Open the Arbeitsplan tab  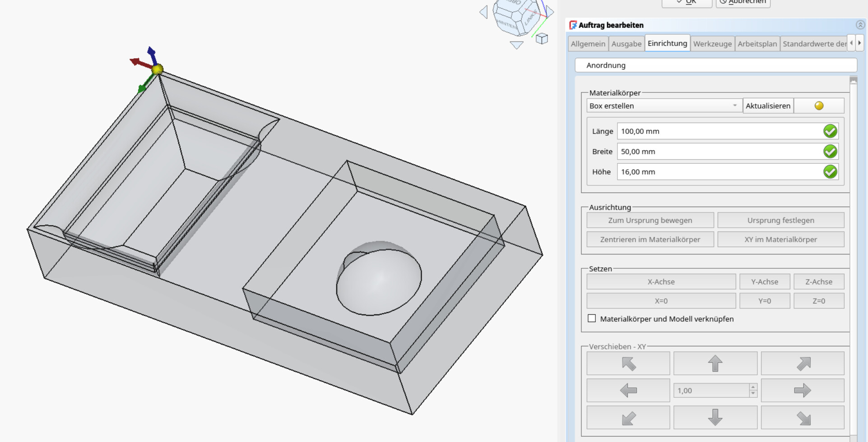(757, 44)
